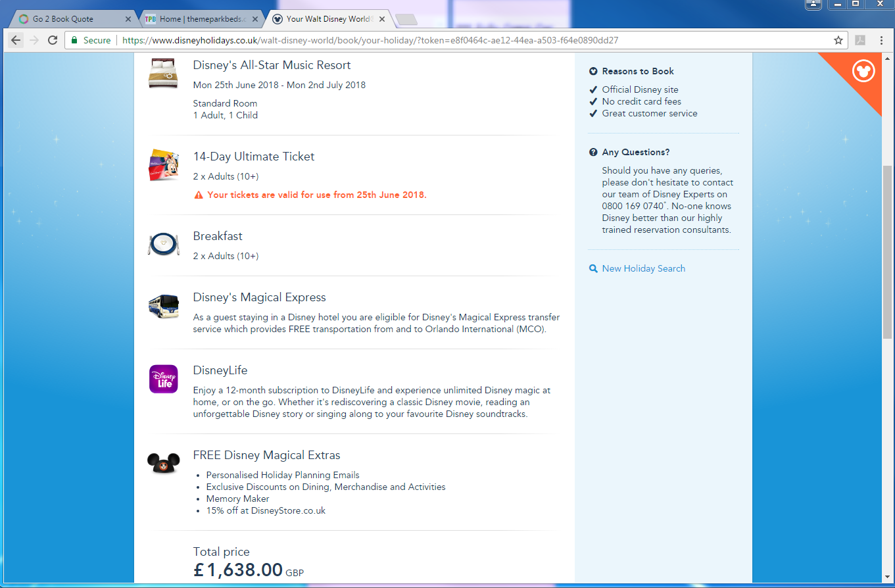Click the tickets valid from 25th June warning text
895x588 pixels.
317,195
